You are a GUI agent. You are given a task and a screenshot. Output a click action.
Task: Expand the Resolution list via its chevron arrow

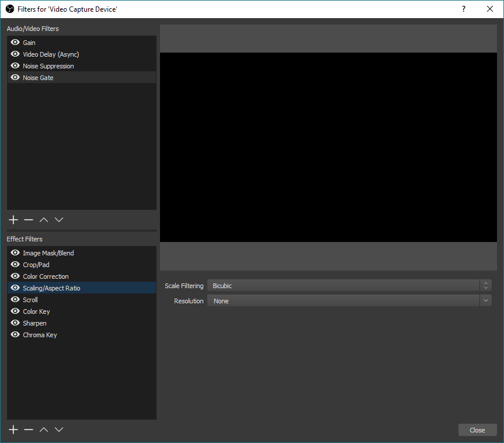click(485, 300)
